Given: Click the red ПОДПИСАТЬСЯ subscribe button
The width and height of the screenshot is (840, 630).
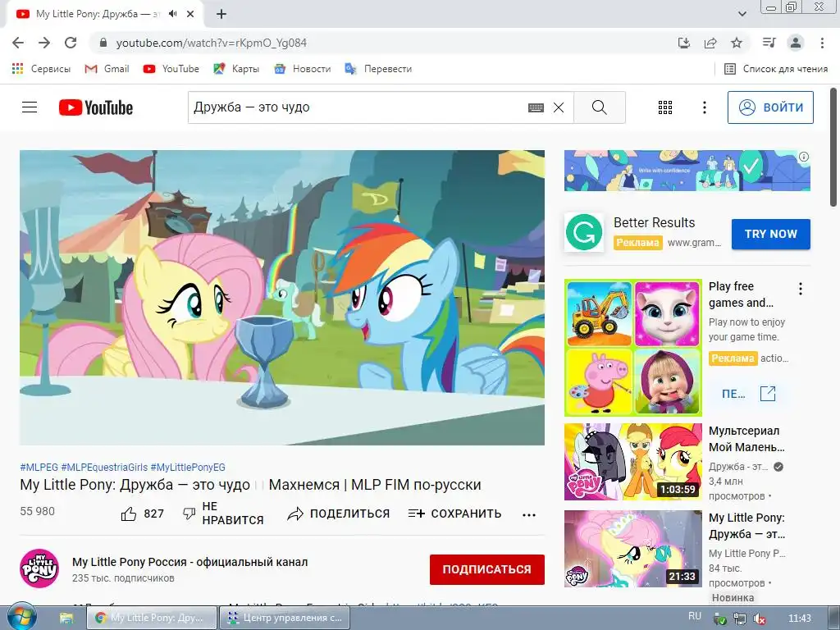Looking at the screenshot, I should point(487,569).
